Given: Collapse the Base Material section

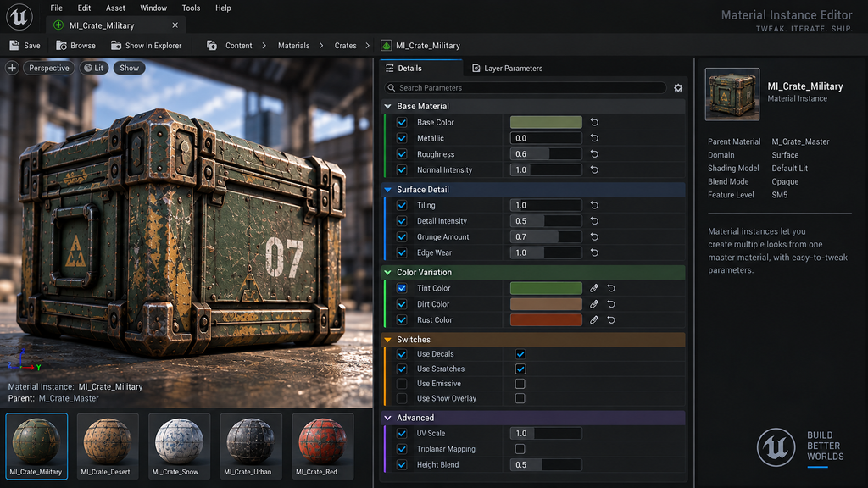Looking at the screenshot, I should (x=388, y=106).
